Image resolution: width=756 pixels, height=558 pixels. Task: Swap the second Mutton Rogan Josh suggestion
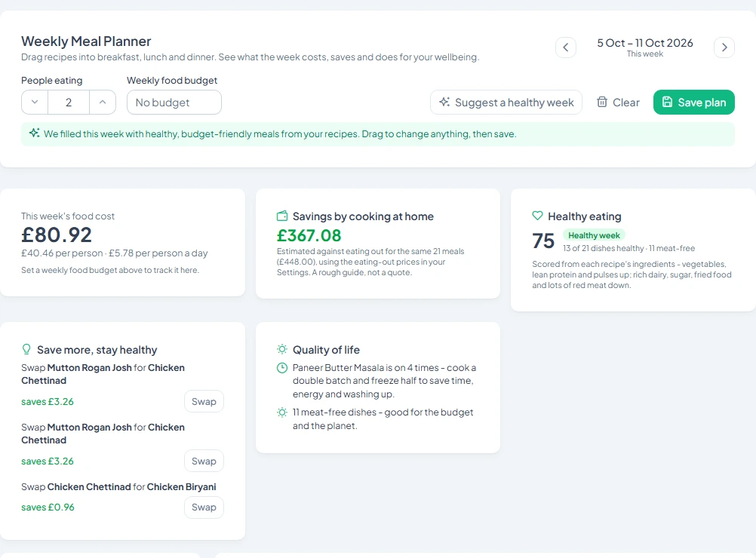point(204,461)
